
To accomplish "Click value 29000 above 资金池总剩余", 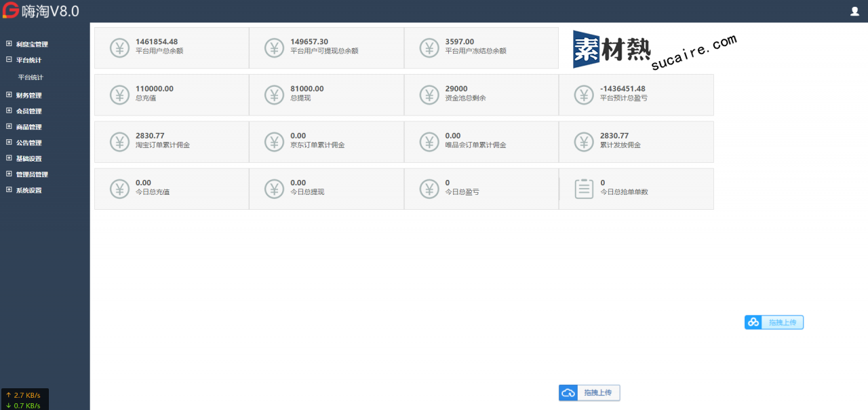I will point(456,89).
